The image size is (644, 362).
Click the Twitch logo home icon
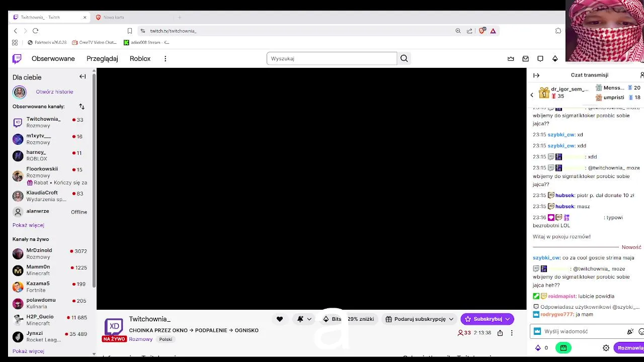tap(17, 59)
